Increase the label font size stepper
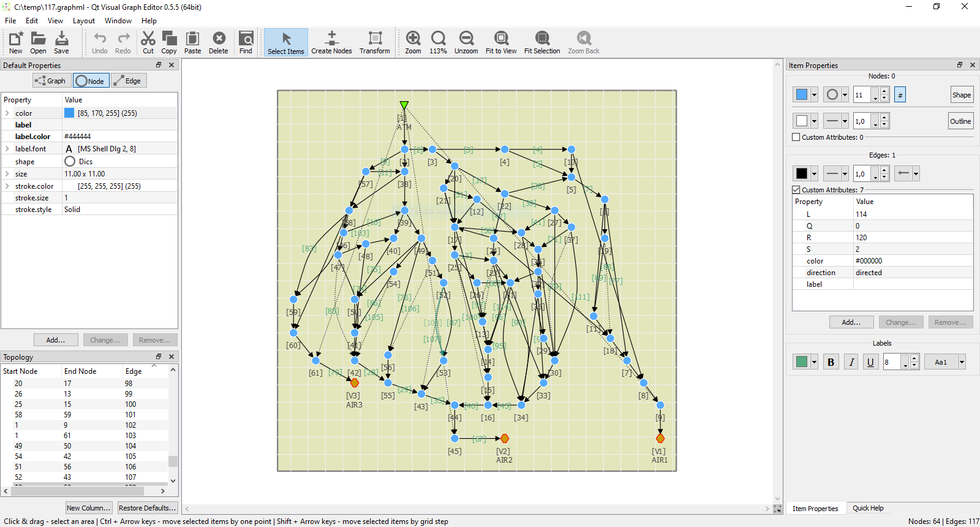The image size is (980, 527). [914, 358]
